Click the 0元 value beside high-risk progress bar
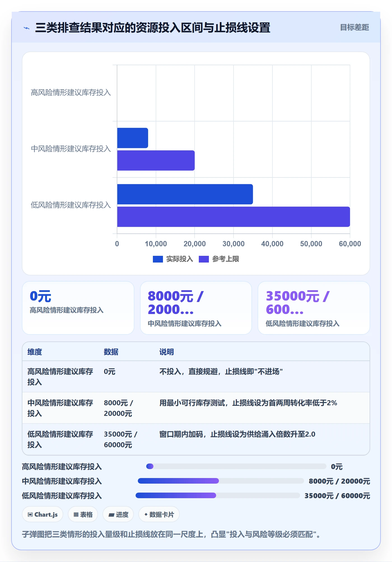 click(x=337, y=467)
